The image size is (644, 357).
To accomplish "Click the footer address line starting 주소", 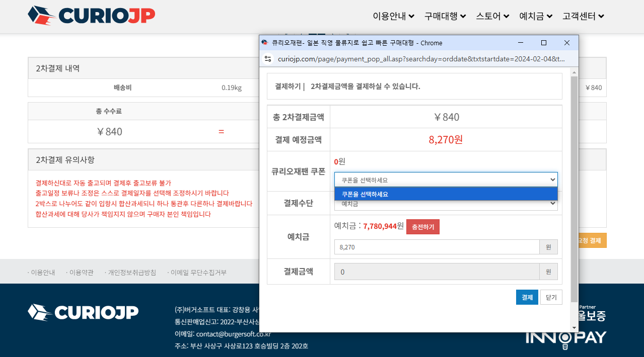I will 241,346.
